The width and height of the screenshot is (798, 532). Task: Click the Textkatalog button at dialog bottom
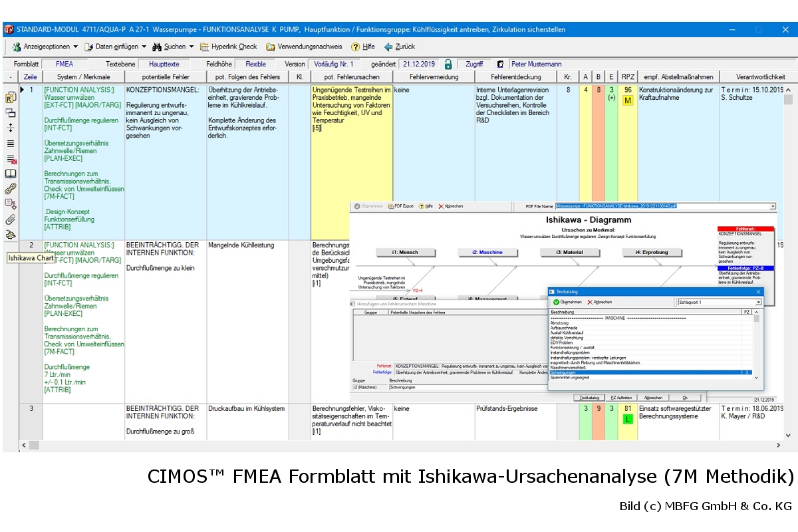click(x=590, y=398)
